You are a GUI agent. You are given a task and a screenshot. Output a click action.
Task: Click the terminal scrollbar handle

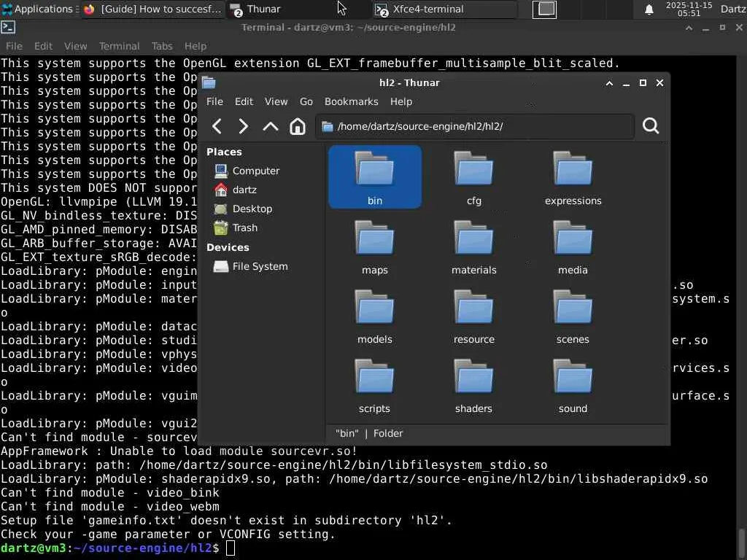click(x=741, y=542)
